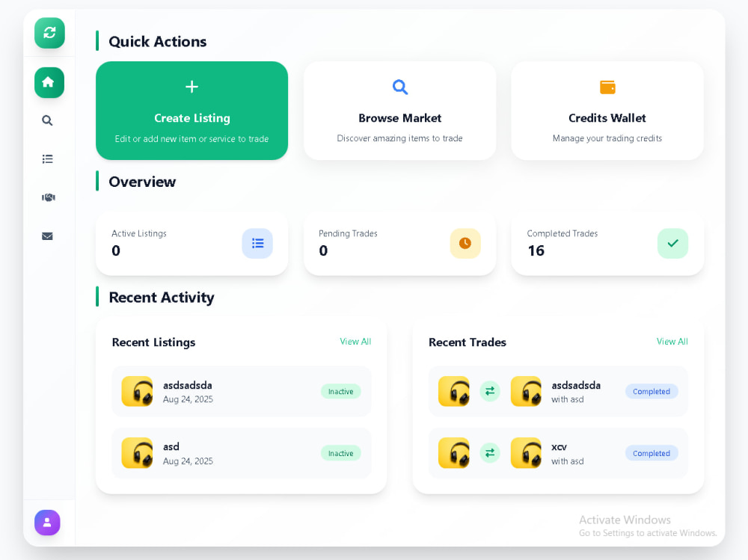Open the envelope messages sidebar icon

coord(47,236)
